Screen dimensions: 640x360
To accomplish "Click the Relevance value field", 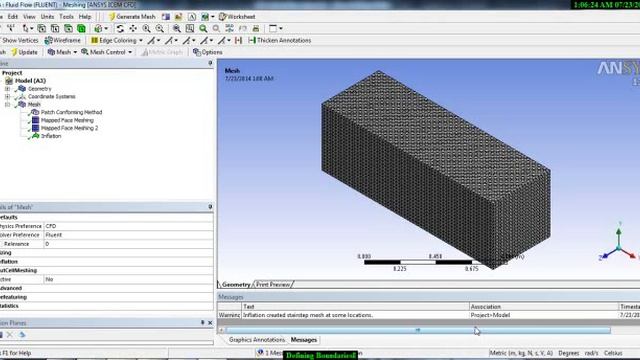I will [128, 244].
